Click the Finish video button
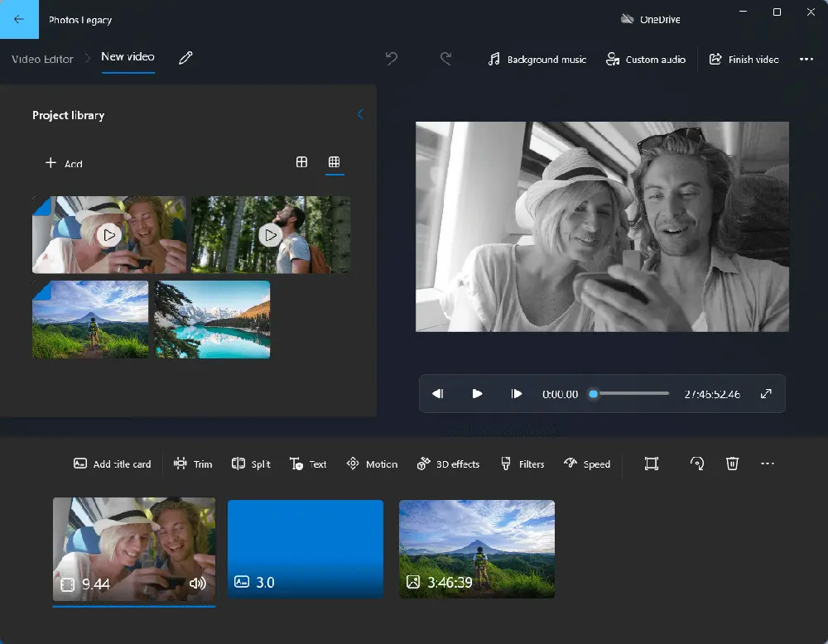 [744, 59]
